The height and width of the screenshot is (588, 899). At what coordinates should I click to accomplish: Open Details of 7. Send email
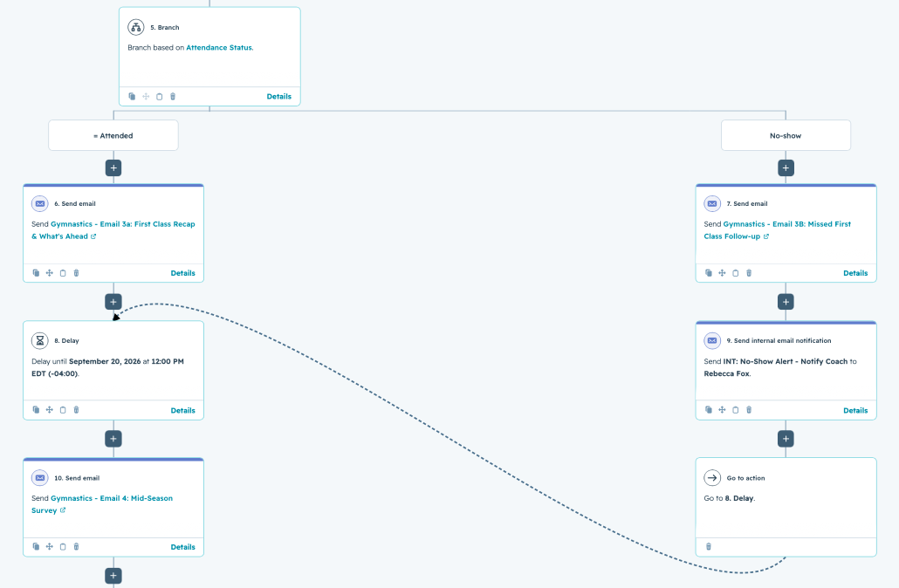(855, 273)
